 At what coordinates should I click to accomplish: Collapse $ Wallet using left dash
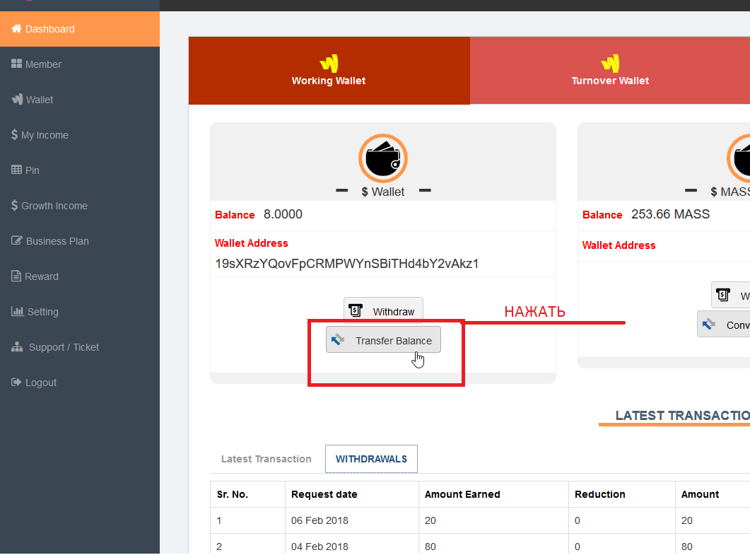pos(342,191)
